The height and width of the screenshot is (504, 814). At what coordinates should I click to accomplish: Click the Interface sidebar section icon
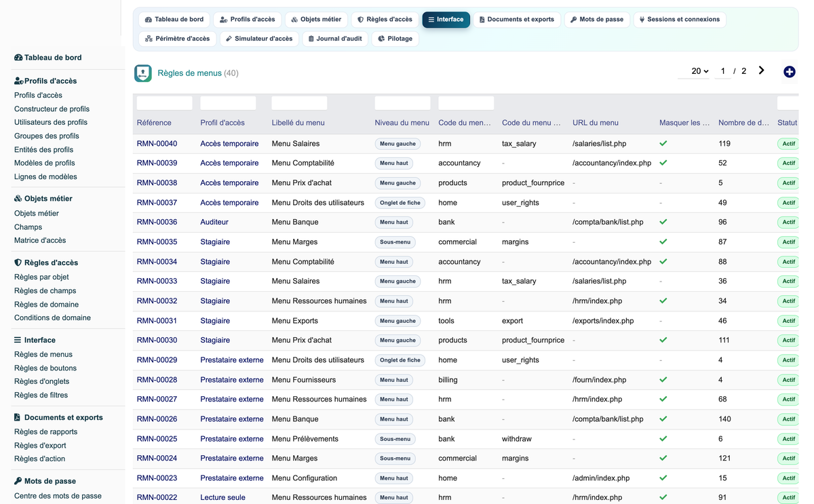pos(18,341)
